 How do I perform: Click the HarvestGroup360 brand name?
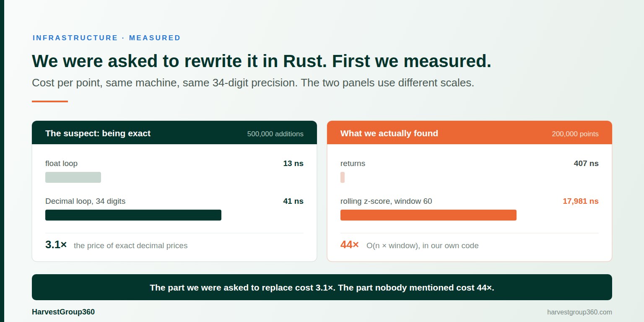(63, 312)
